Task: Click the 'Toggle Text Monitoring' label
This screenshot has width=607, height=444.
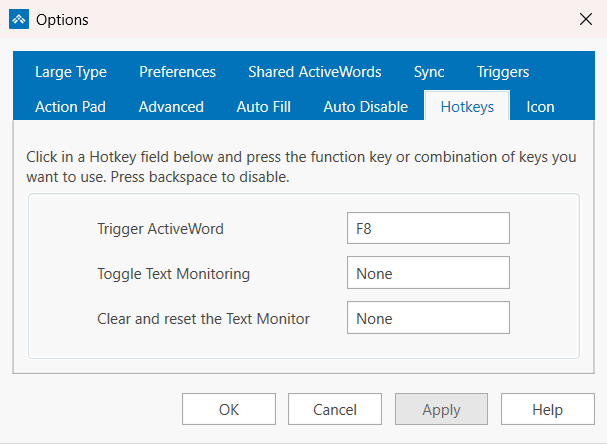Action: [173, 274]
